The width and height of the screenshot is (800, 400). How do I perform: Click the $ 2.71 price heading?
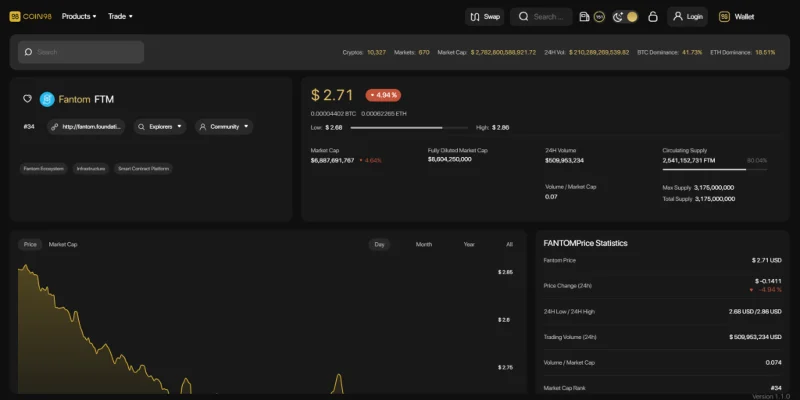click(332, 95)
